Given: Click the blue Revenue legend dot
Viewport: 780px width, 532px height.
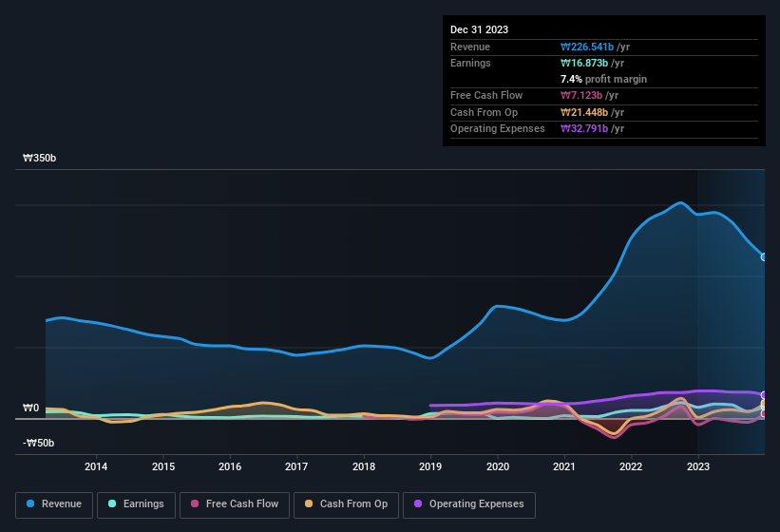Looking at the screenshot, I should (31, 503).
